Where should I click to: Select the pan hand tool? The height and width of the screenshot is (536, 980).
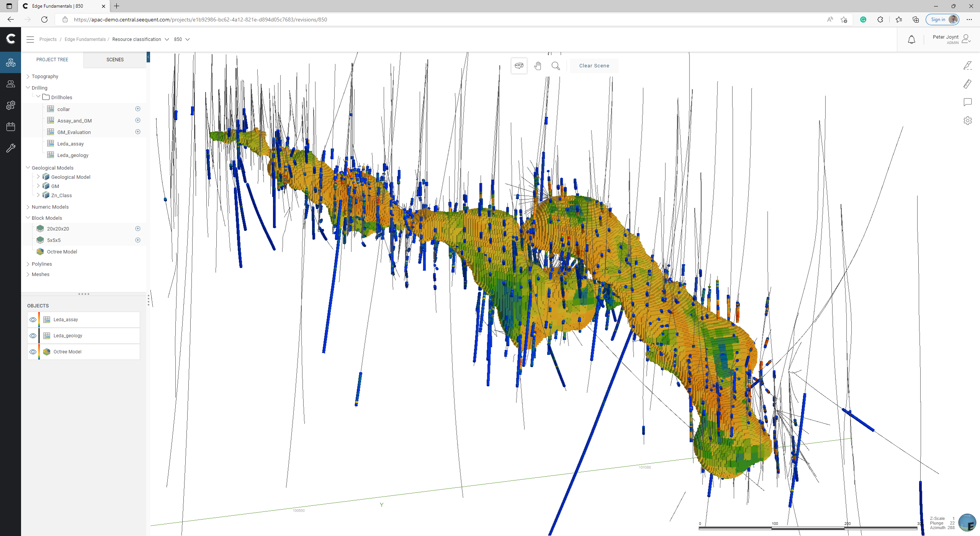coord(538,66)
